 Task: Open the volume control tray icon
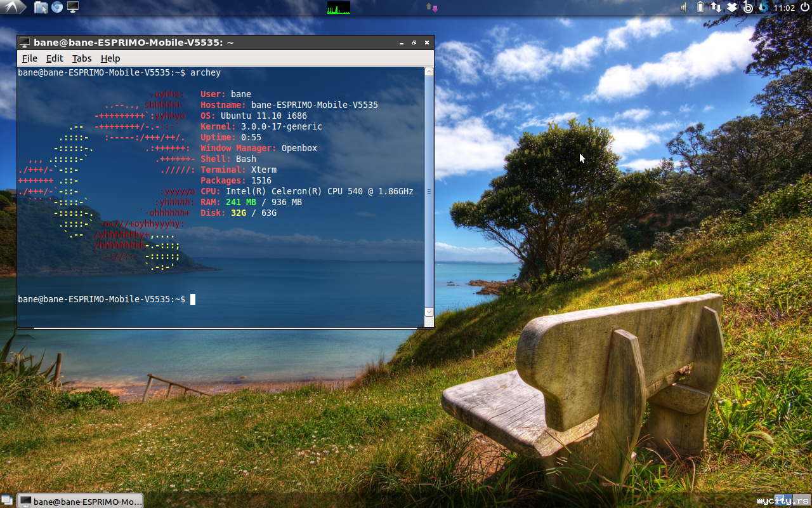coord(684,7)
